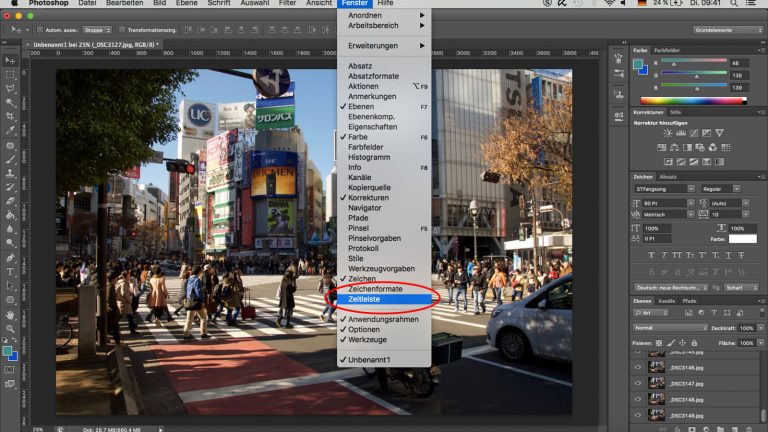Screen dimensions: 768x432
Task: Select the Move tool in the toolbar
Action: (x=10, y=60)
